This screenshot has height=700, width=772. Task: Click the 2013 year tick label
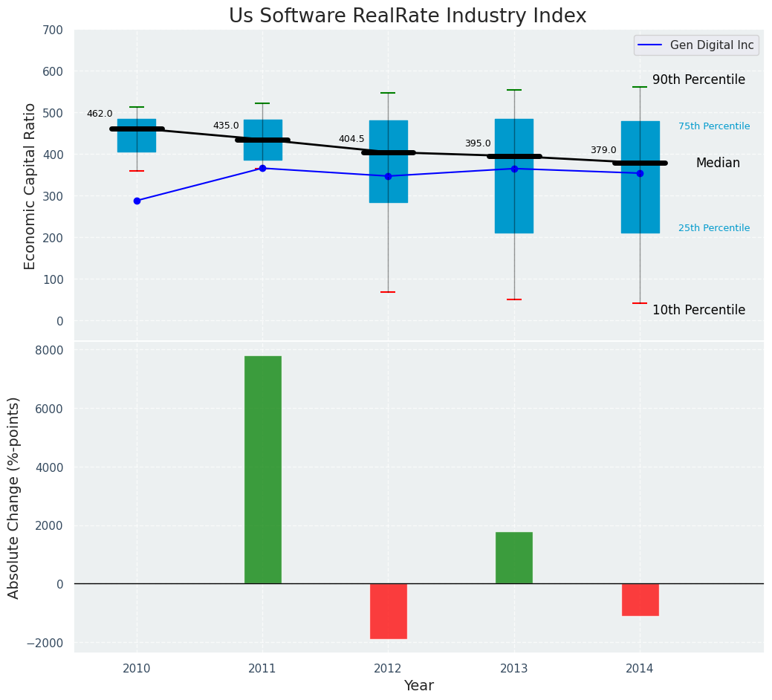coord(514,669)
